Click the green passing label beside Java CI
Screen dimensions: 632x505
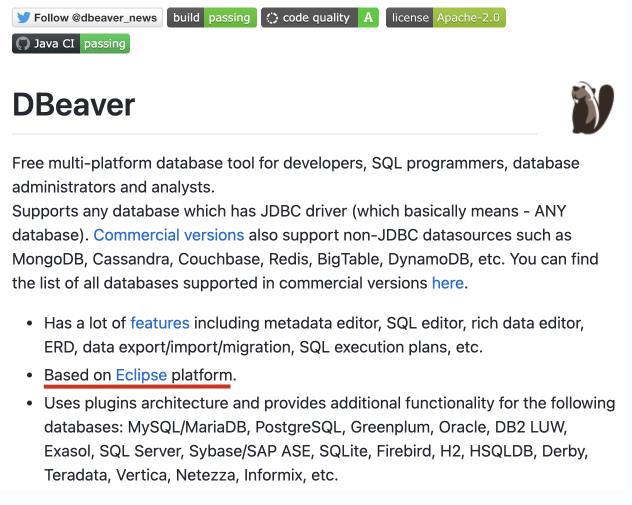tap(104, 44)
